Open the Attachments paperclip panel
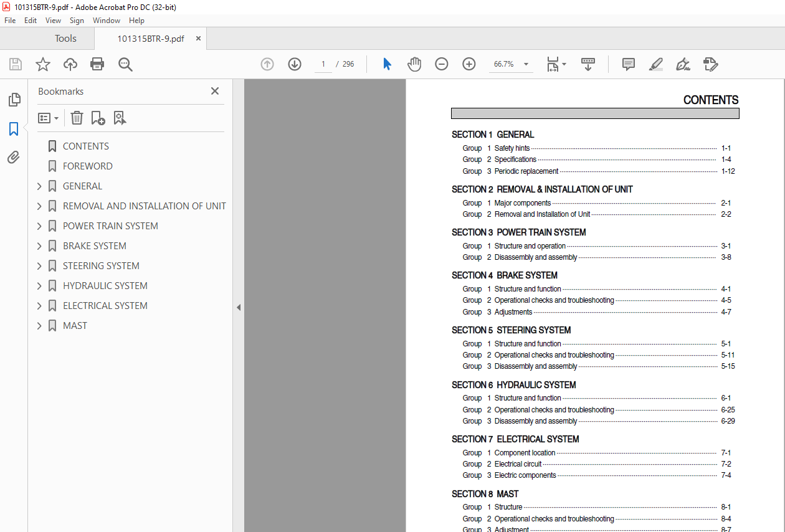Viewport: 785px width, 532px height. pos(14,157)
